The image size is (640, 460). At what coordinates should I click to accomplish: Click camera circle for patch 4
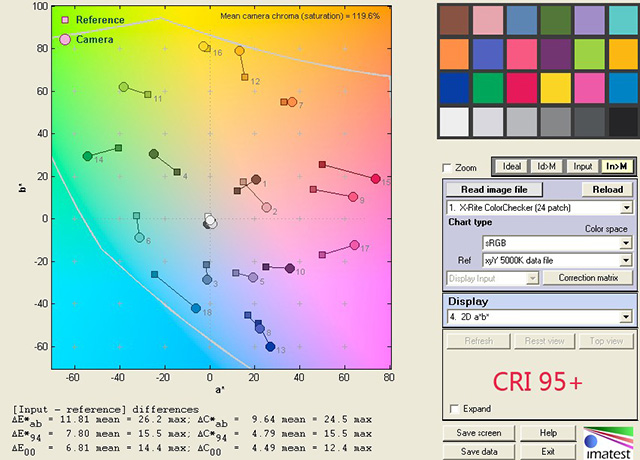154,154
